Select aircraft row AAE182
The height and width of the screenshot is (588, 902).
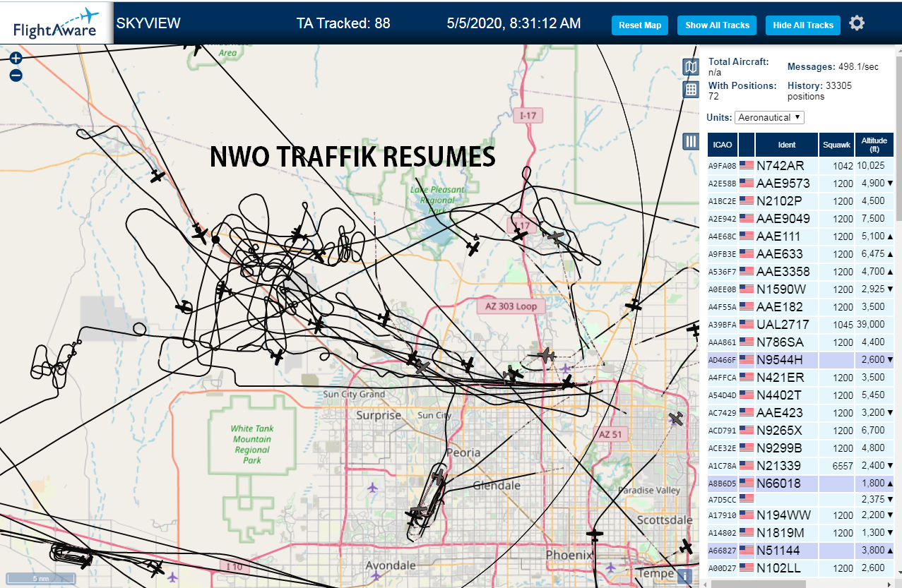800,307
